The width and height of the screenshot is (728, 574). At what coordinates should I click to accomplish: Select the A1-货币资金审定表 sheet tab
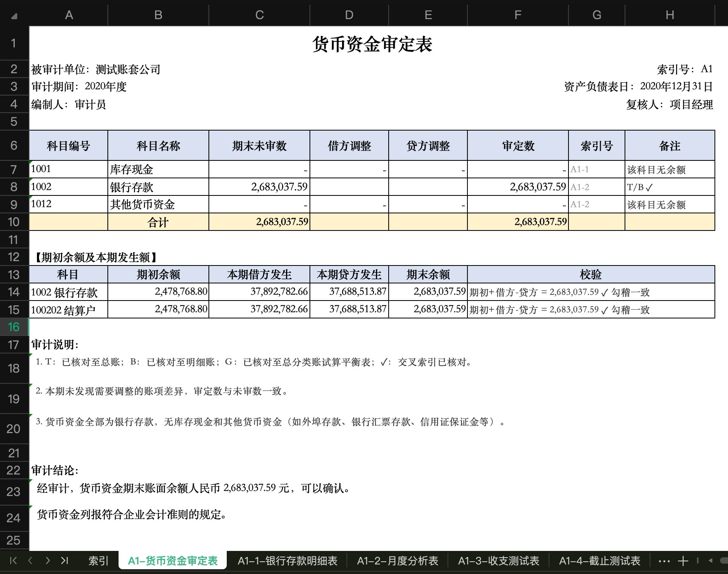(173, 561)
